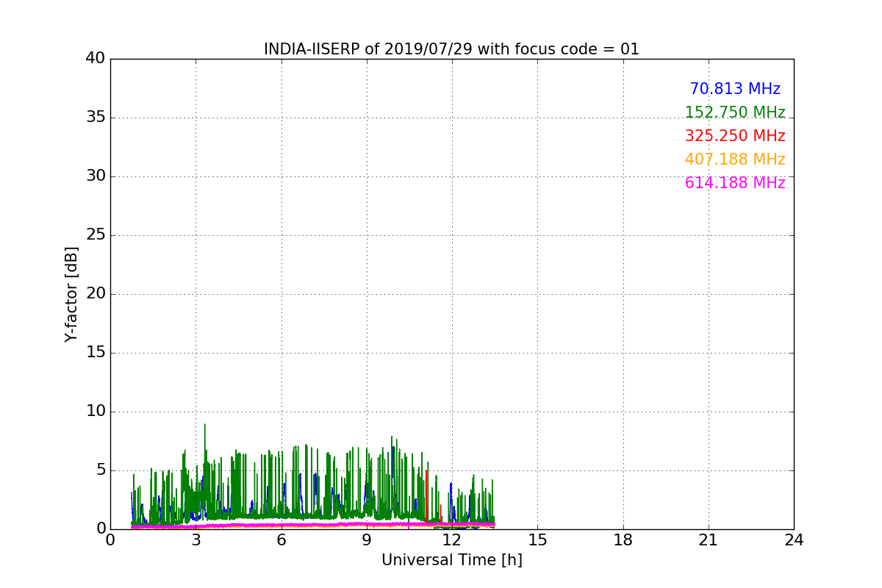Image resolution: width=882 pixels, height=588 pixels.
Task: Click y-axis tick value 30
Action: [96, 176]
